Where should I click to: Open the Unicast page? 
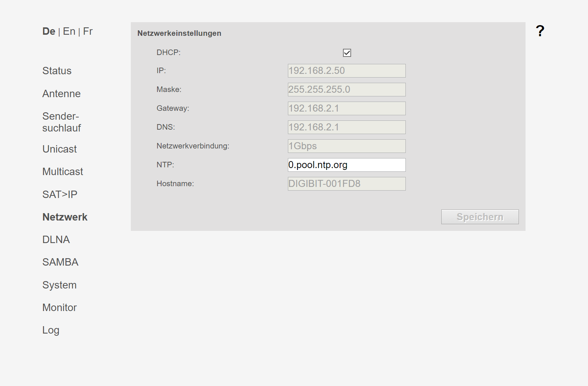click(60, 149)
